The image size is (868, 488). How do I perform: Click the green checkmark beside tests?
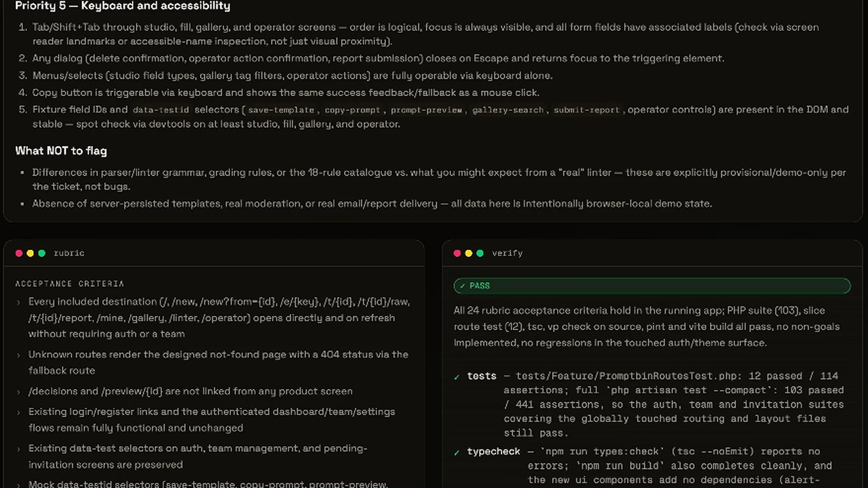click(x=457, y=377)
